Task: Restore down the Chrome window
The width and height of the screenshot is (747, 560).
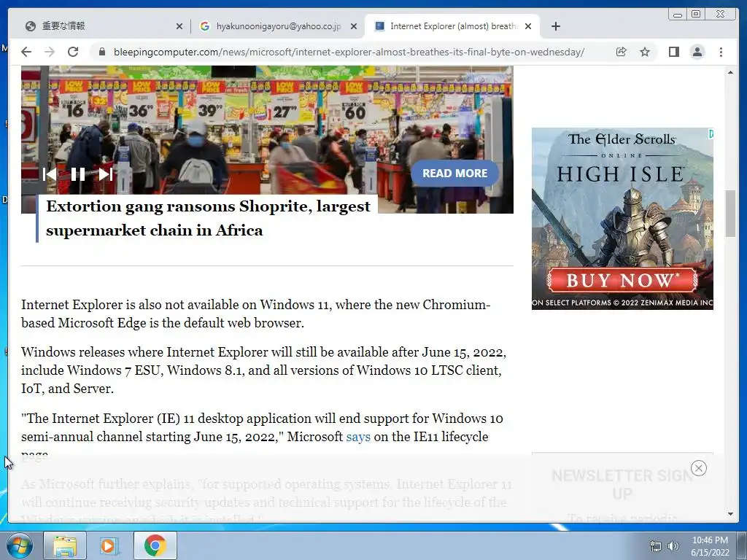Action: (x=696, y=15)
